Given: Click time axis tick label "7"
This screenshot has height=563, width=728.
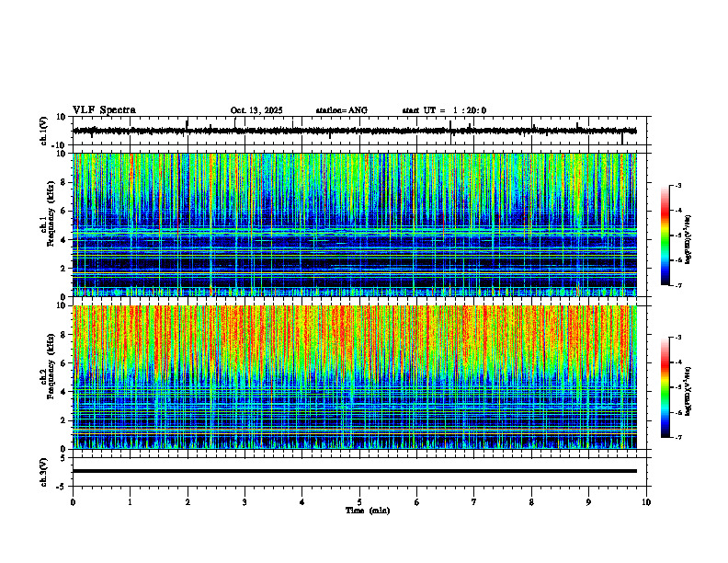Looking at the screenshot, I should click(x=474, y=502).
